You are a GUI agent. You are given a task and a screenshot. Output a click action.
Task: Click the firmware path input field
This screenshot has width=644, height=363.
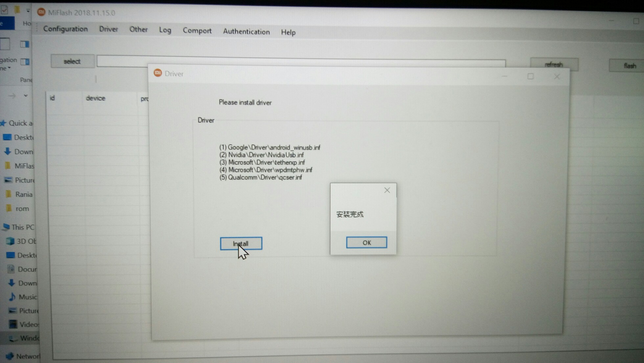click(x=122, y=61)
